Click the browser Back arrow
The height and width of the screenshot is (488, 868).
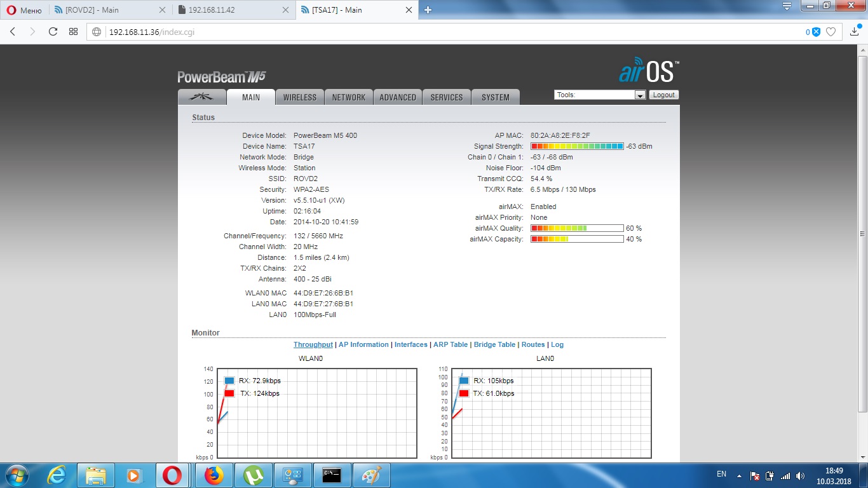point(13,32)
